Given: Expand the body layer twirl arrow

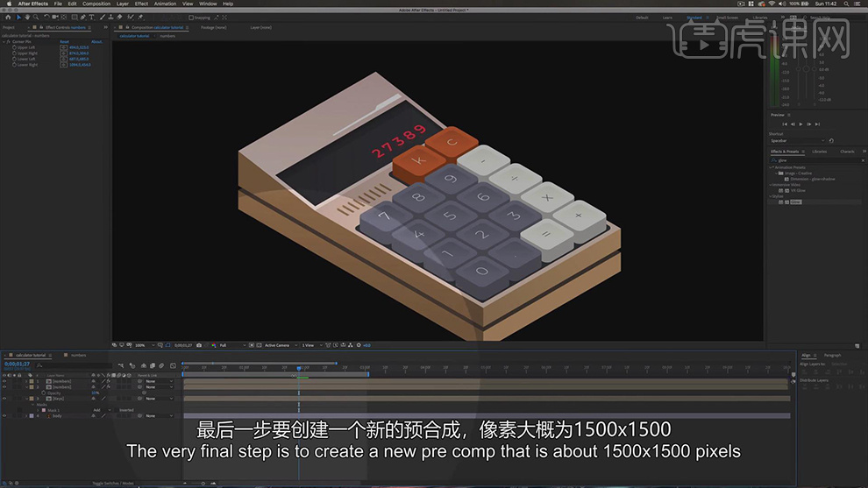Looking at the screenshot, I should click(x=26, y=415).
